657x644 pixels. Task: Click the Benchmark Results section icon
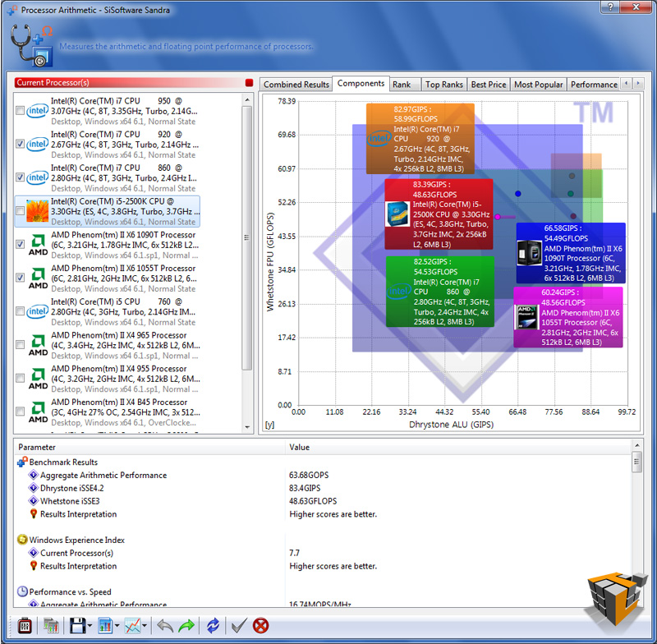(x=22, y=462)
